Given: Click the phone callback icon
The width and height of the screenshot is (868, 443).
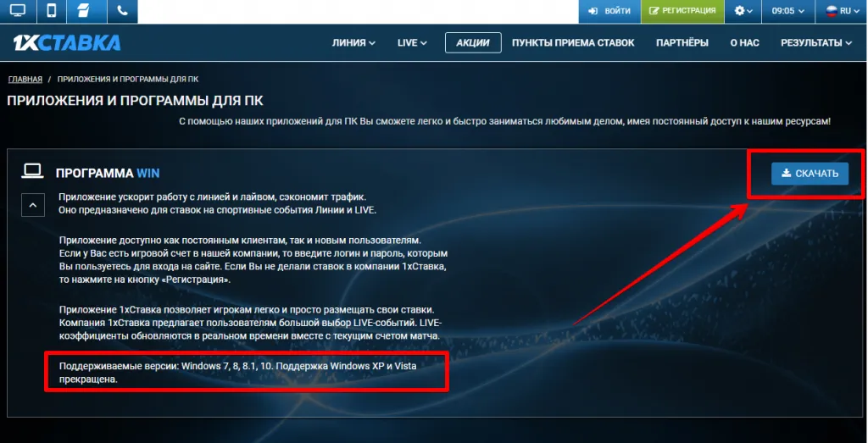Looking at the screenshot, I should click(122, 11).
